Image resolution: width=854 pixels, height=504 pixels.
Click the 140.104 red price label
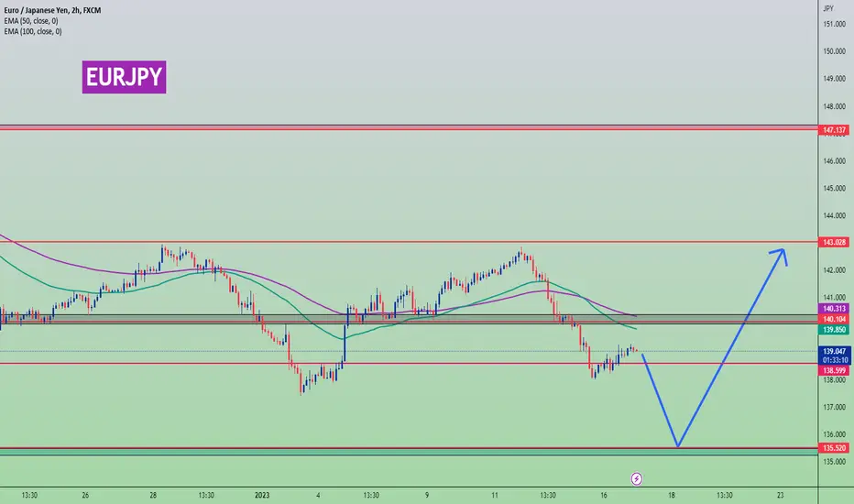[834, 319]
